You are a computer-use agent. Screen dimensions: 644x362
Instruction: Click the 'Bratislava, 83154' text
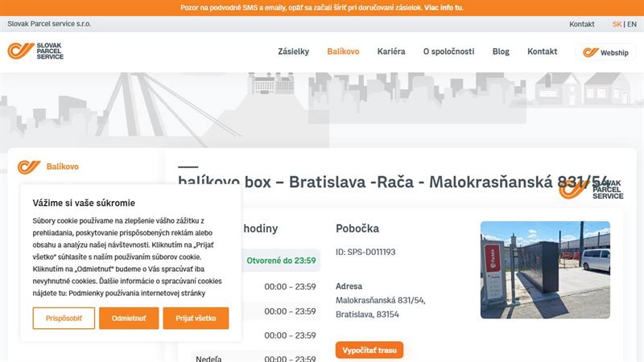tap(367, 315)
